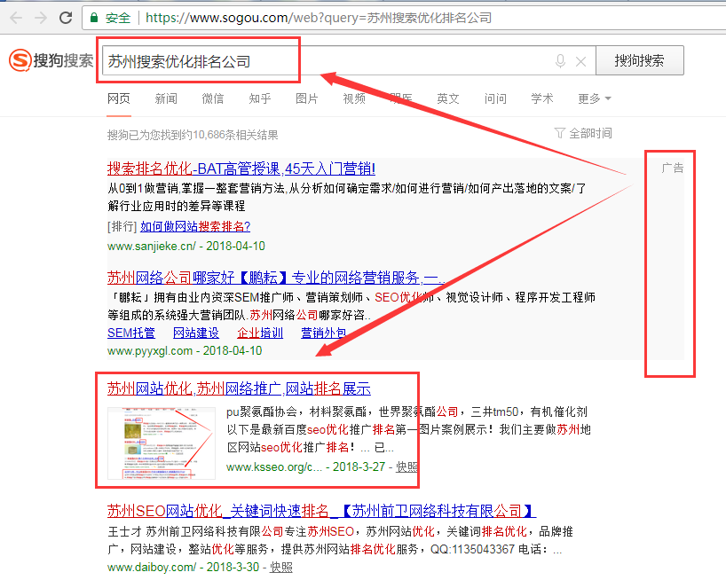Click the browser back arrow
The image size is (726, 588).
(16, 18)
